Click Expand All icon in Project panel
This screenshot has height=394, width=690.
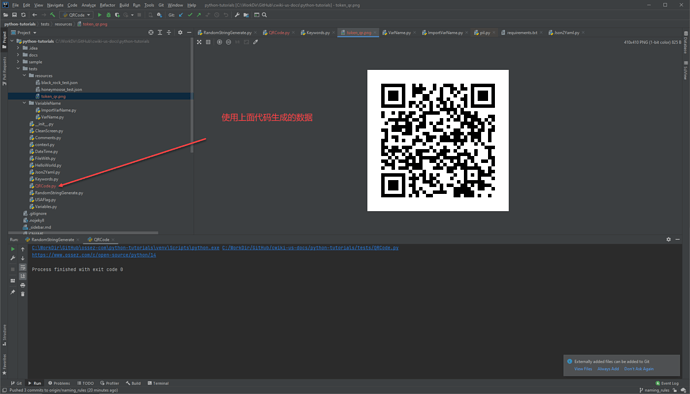[x=160, y=33]
